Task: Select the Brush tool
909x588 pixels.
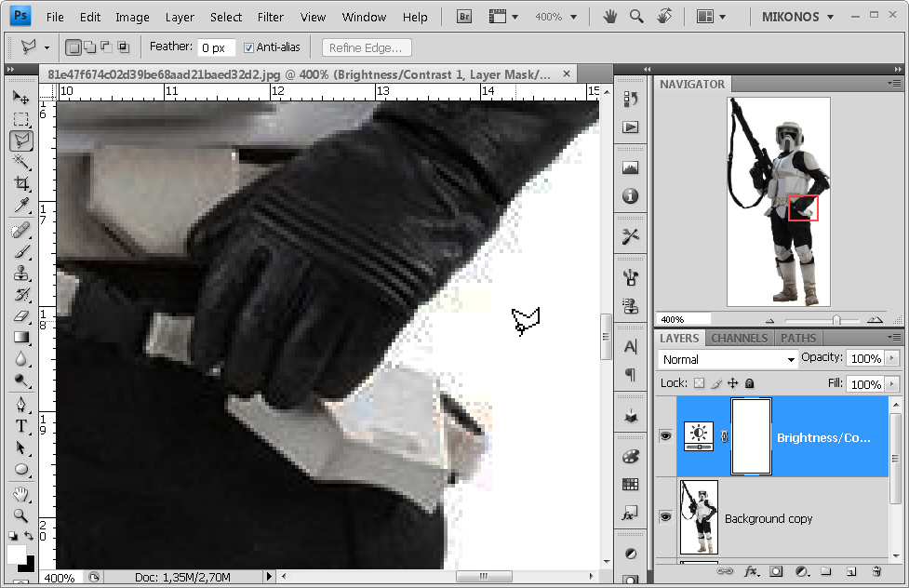Action: tap(20, 252)
